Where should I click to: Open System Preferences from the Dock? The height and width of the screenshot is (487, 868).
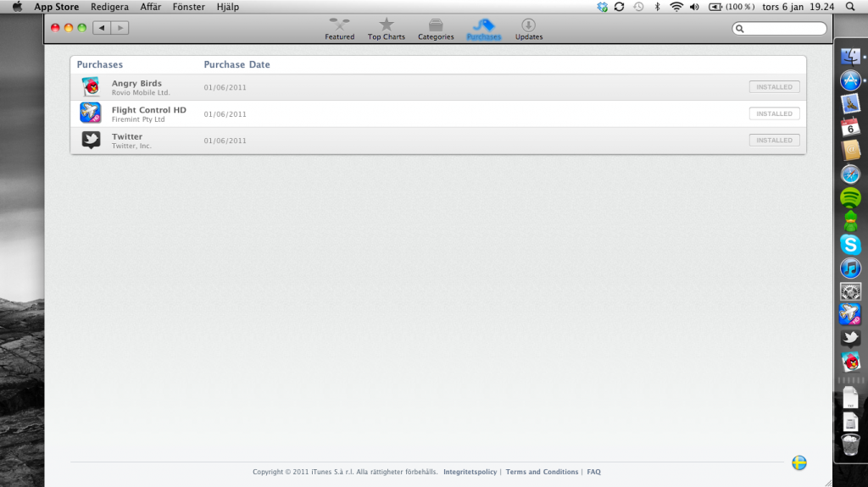point(850,291)
